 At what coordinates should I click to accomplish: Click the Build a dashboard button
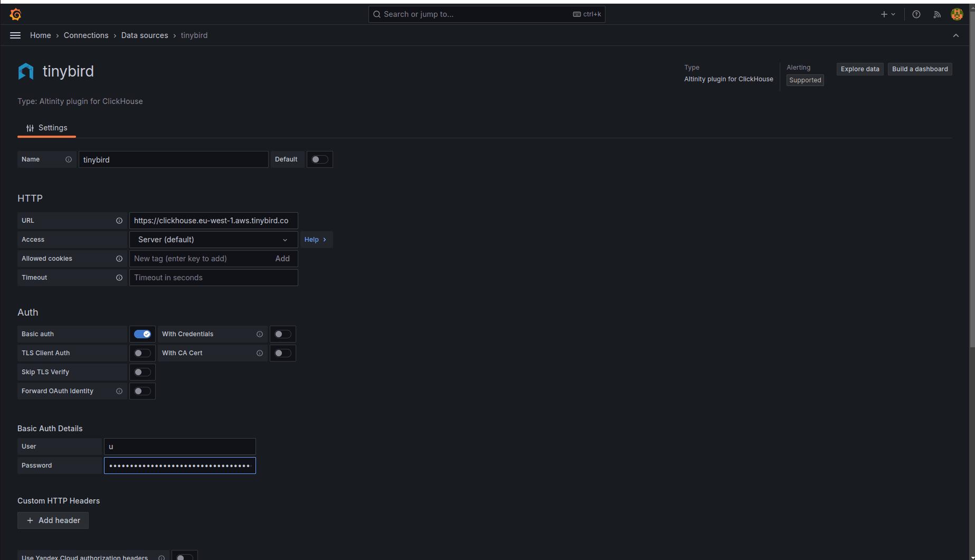coord(920,69)
